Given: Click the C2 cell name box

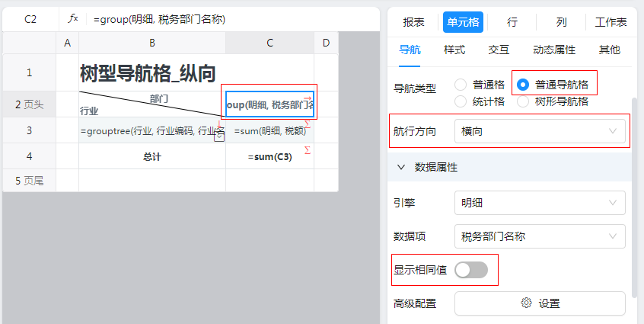Looking at the screenshot, I should tap(30, 19).
